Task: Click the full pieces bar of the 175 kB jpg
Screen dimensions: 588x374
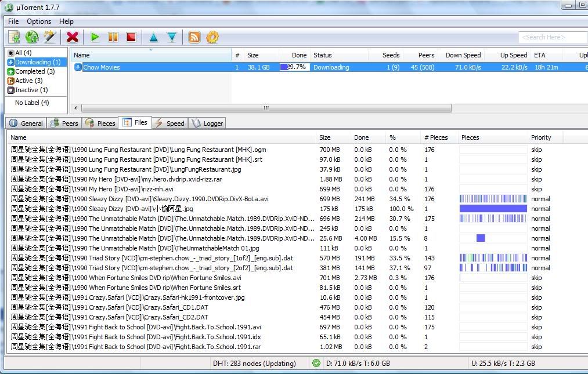Action: [x=493, y=209]
